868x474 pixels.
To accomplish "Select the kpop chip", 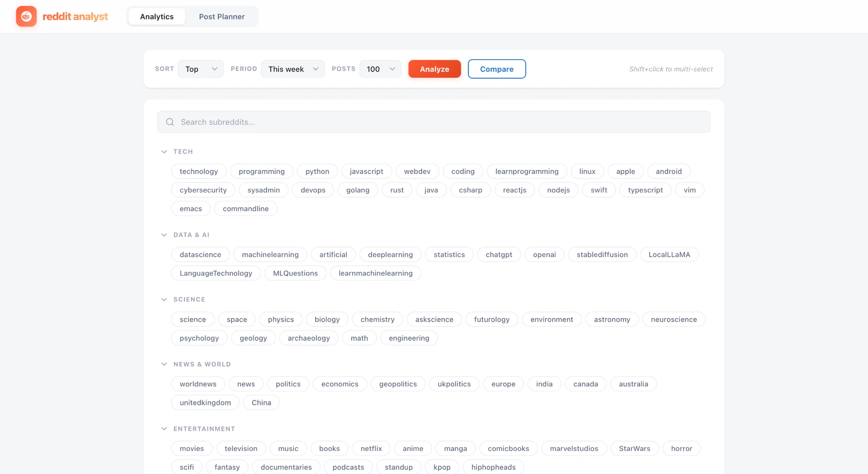I will tap(442, 467).
